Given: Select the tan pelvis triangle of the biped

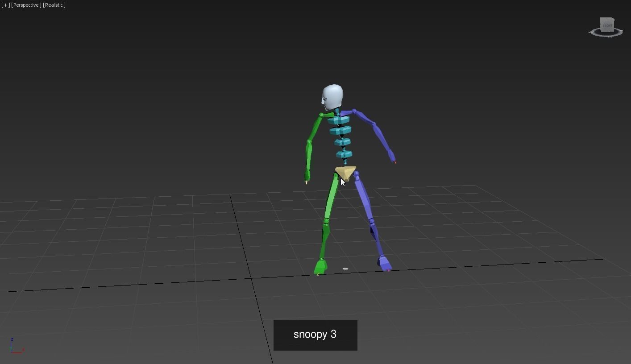Looking at the screenshot, I should pyautogui.click(x=345, y=173).
